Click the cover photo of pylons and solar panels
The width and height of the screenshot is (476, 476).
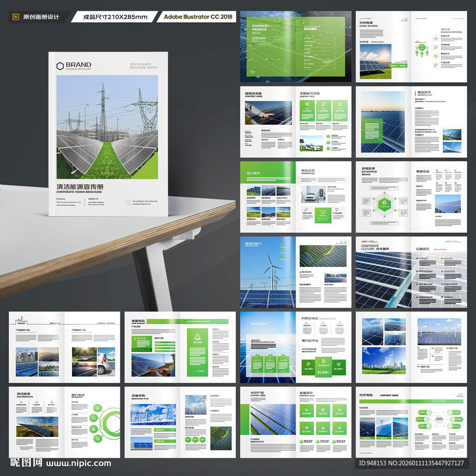pyautogui.click(x=107, y=127)
